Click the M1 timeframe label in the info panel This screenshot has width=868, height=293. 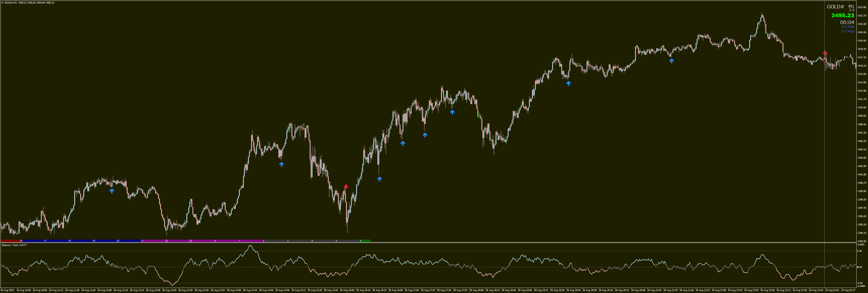click(851, 6)
